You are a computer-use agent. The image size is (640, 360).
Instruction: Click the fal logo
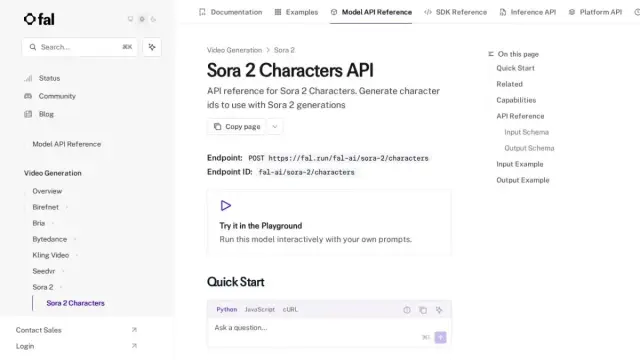click(x=39, y=19)
